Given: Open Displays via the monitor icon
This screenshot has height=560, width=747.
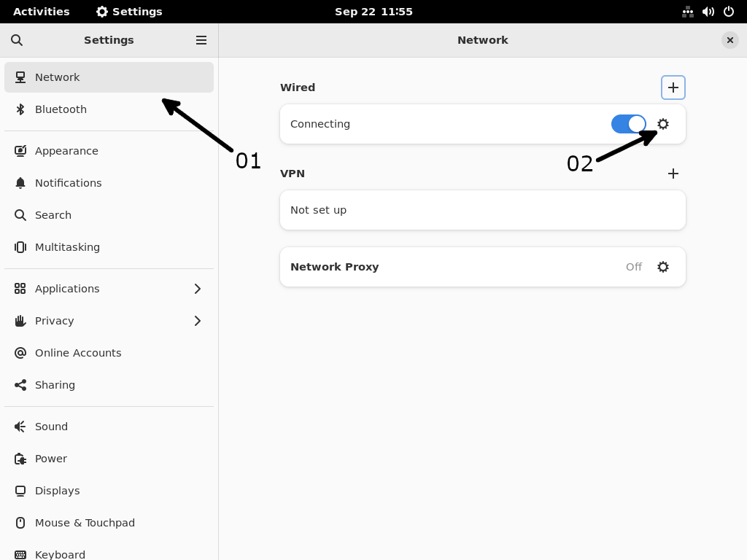Looking at the screenshot, I should click(x=20, y=490).
